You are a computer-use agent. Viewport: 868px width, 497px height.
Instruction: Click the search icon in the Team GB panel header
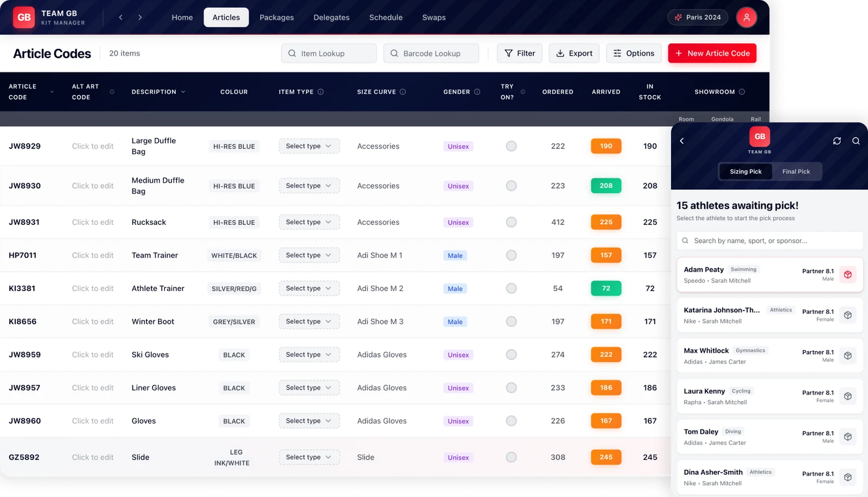[x=856, y=141]
